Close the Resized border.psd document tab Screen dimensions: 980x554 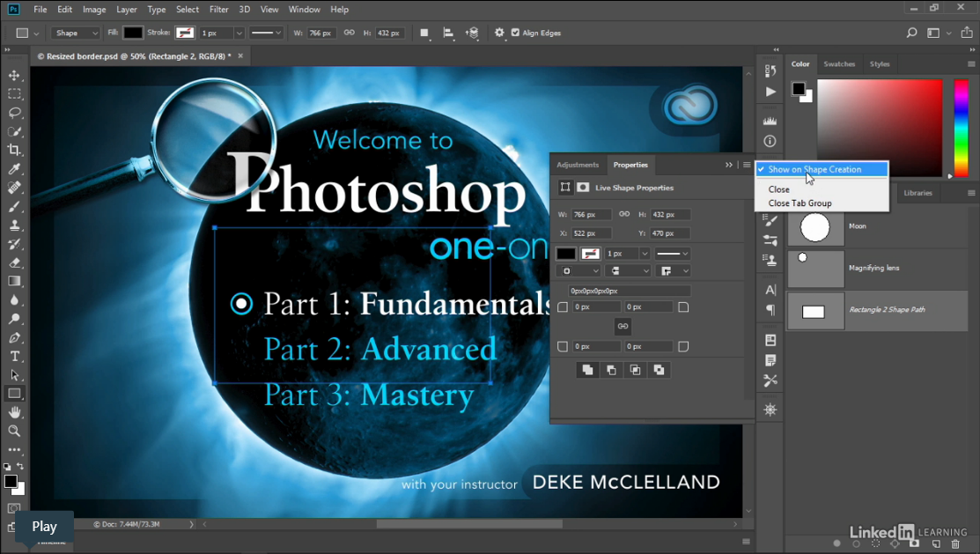coord(240,55)
